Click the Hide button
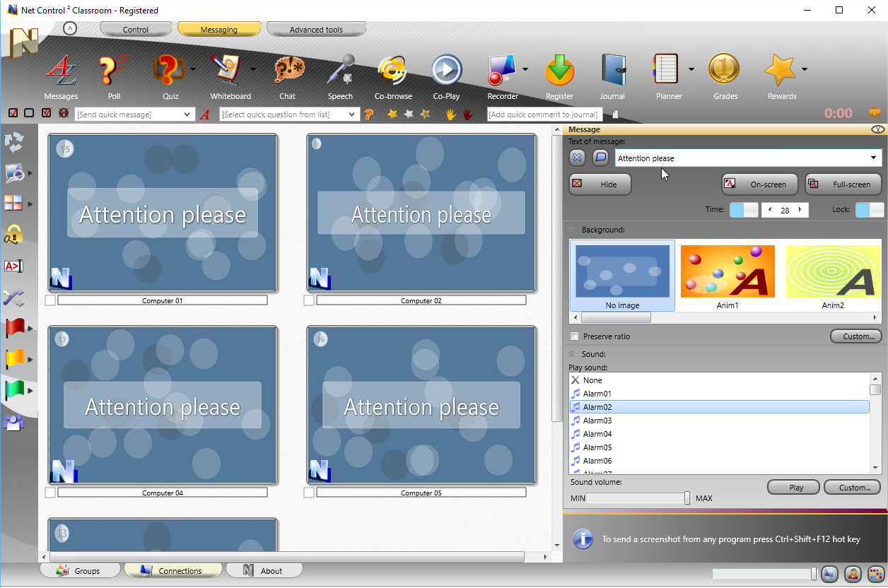The height and width of the screenshot is (588, 888). tap(600, 184)
